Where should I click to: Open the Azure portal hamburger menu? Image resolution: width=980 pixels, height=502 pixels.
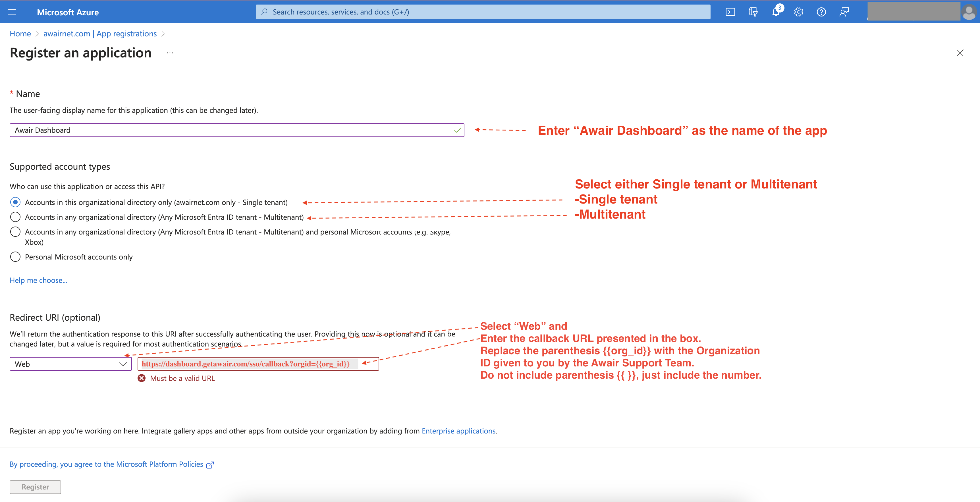12,12
